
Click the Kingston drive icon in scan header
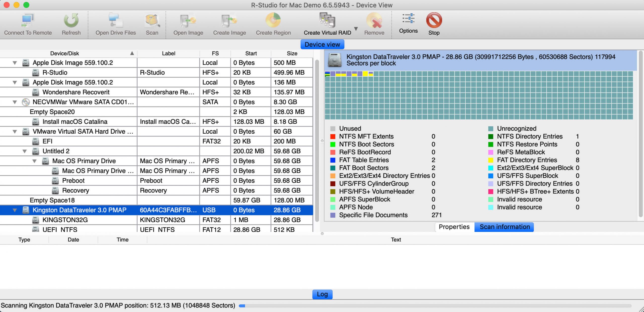(x=335, y=60)
